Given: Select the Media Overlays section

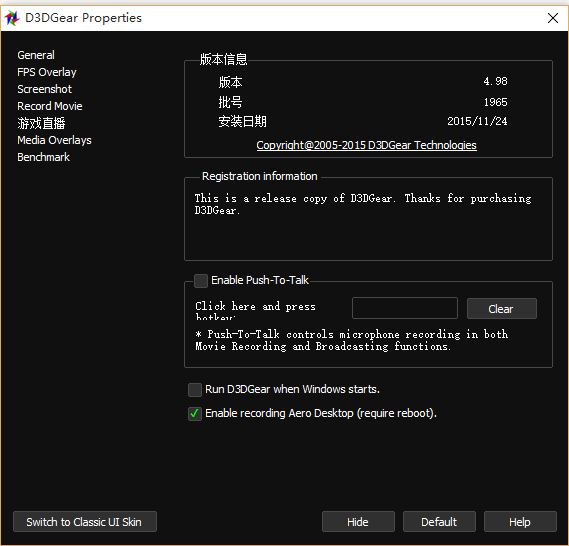Looking at the screenshot, I should click(x=54, y=140).
